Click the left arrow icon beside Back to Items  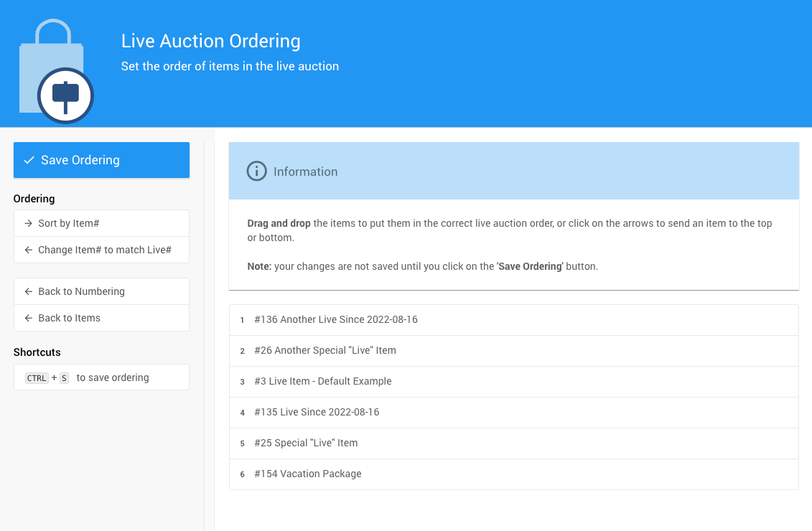click(x=28, y=318)
